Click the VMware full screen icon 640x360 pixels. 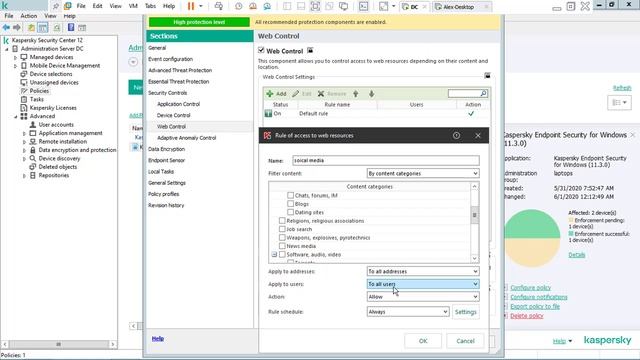[316, 6]
